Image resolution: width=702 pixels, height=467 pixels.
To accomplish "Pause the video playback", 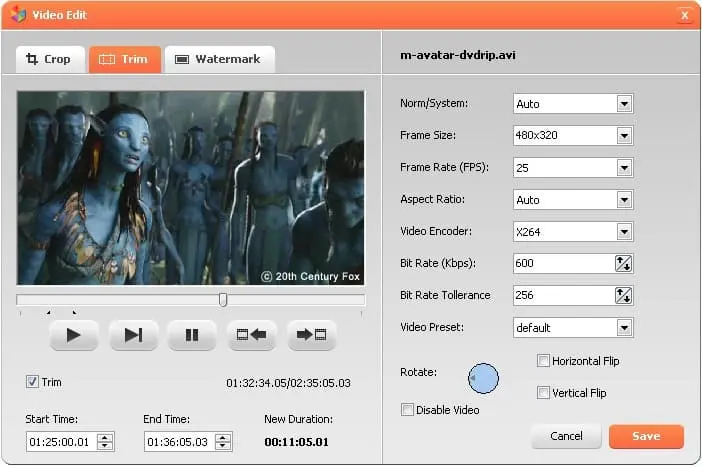I will [x=192, y=335].
